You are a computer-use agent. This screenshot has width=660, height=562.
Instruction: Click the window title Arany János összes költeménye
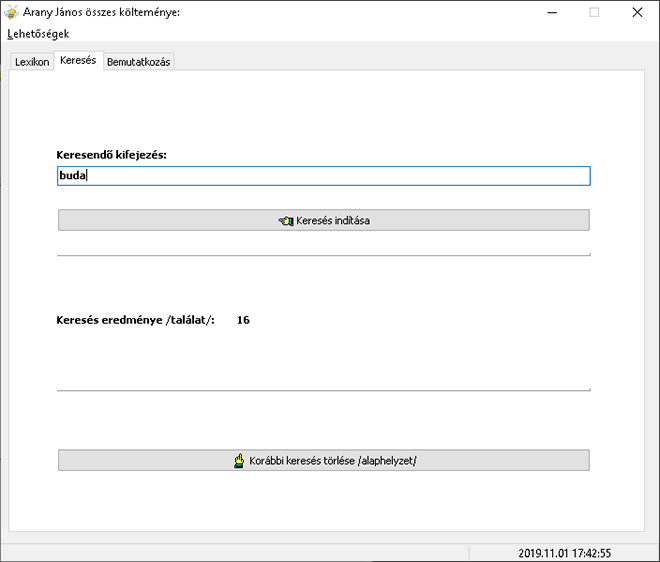click(x=101, y=12)
